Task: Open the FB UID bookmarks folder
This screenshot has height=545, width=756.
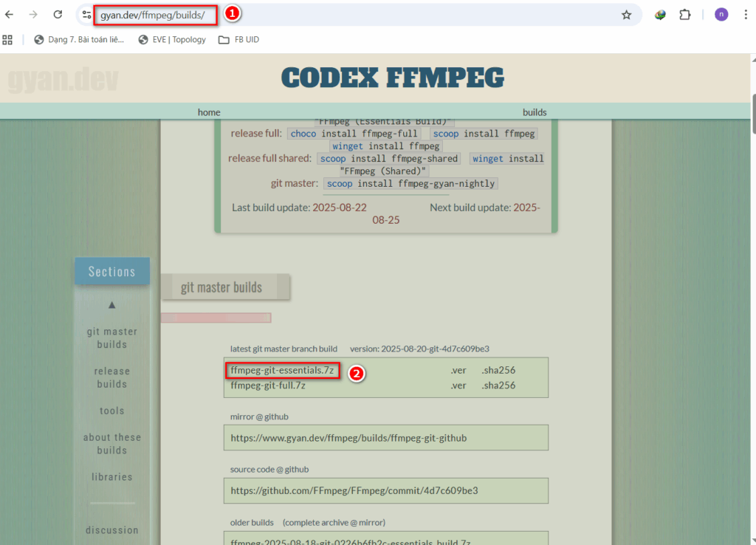Action: [239, 40]
